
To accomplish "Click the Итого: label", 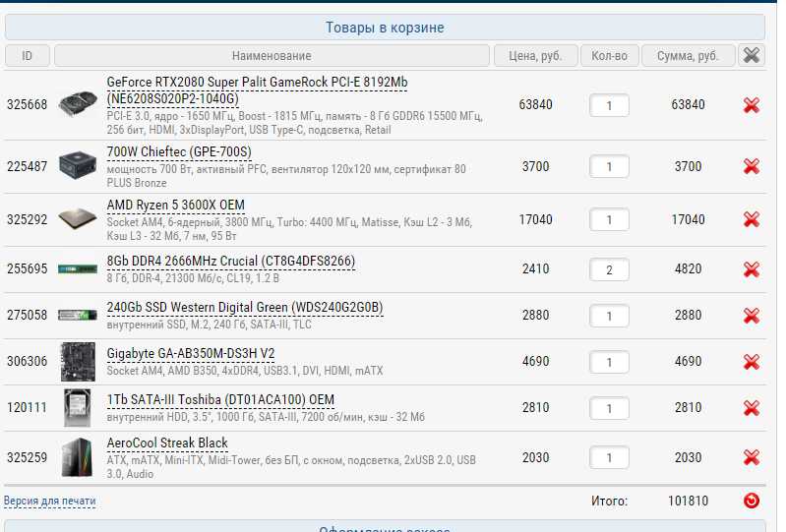I will [x=609, y=501].
